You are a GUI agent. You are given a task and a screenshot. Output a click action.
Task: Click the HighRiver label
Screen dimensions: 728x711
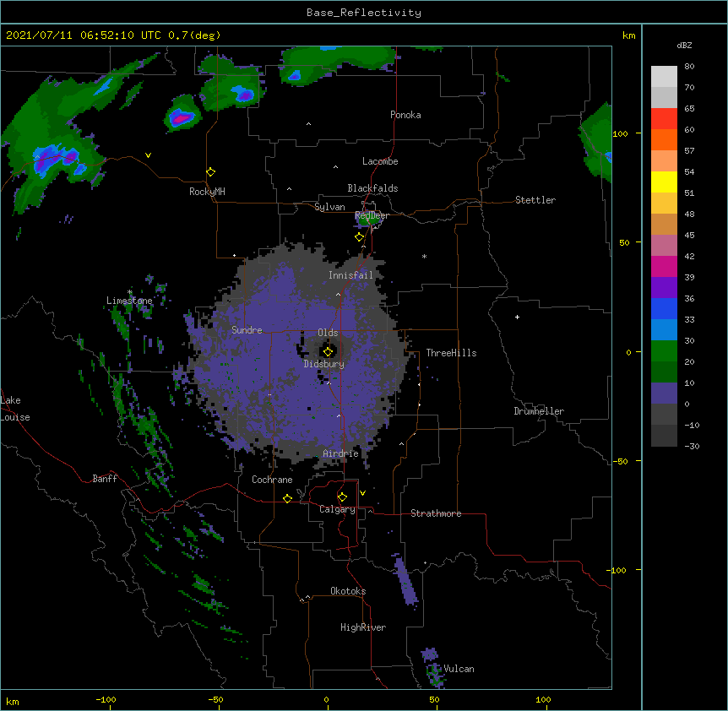pos(363,627)
